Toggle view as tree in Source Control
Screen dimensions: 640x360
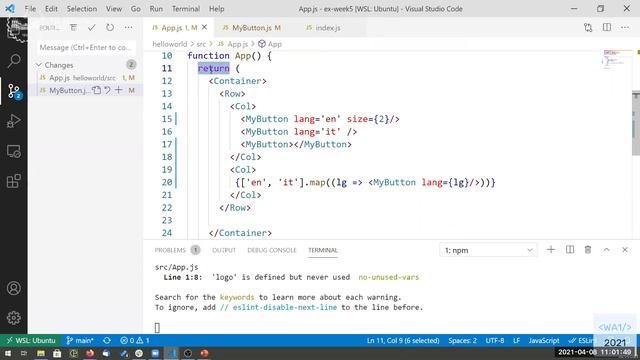pyautogui.click(x=73, y=28)
